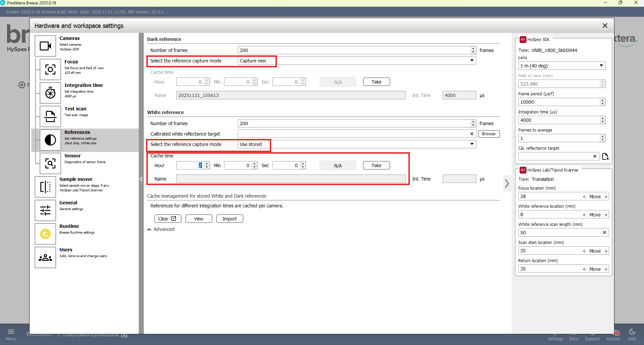This screenshot has width=644, height=345.
Task: Open the Menu in bottom bar
Action: point(11,334)
